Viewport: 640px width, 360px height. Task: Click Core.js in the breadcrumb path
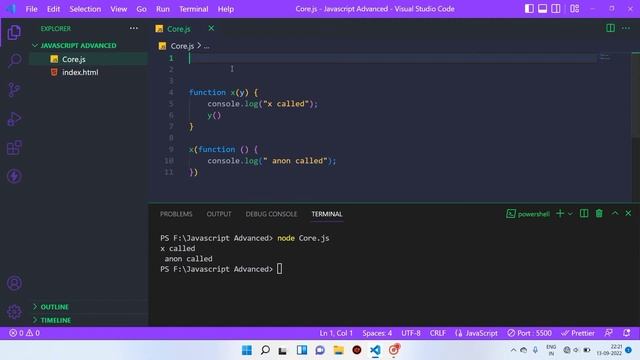click(x=182, y=46)
